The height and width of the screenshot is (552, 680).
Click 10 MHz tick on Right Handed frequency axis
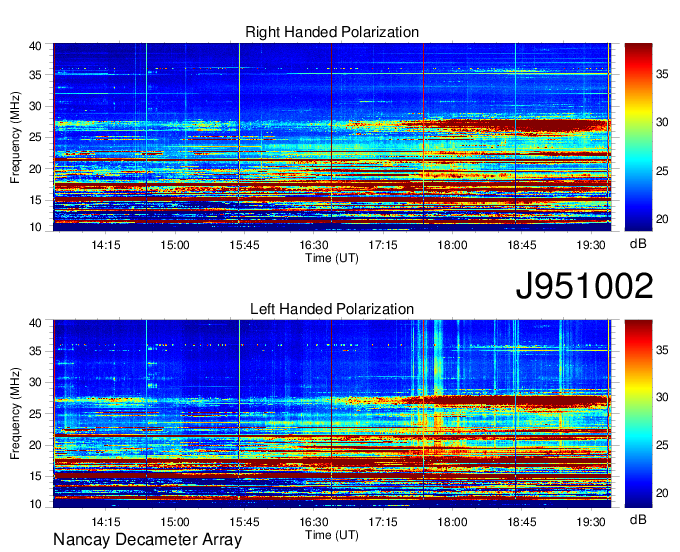pos(35,227)
